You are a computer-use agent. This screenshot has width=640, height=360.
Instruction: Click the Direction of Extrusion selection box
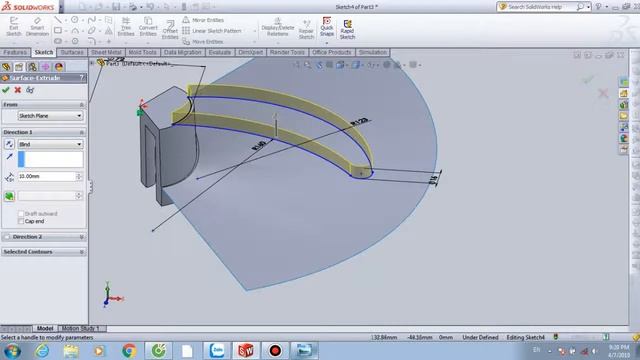click(51, 159)
